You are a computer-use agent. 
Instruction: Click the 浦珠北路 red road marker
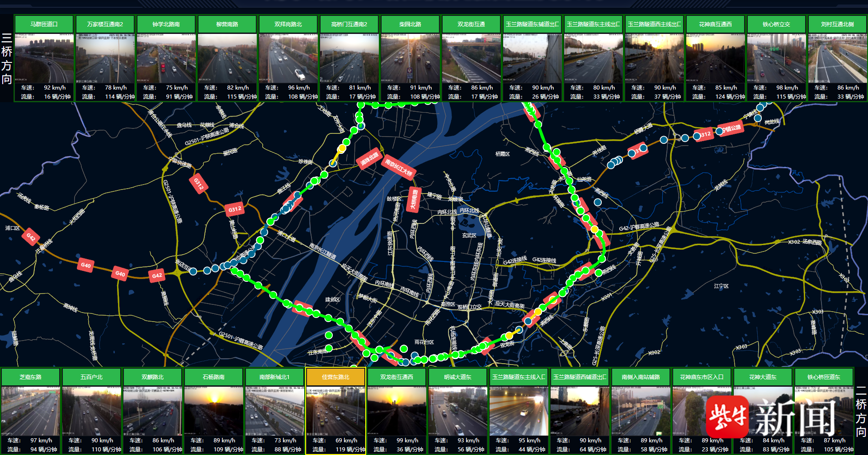click(x=369, y=159)
